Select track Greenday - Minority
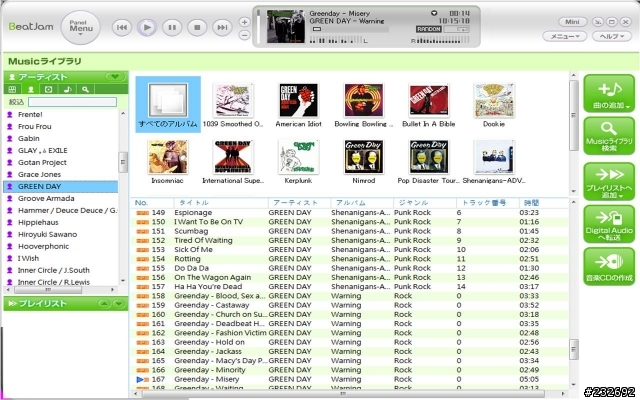Screen dimensions: 640x400 (x=350, y=370)
